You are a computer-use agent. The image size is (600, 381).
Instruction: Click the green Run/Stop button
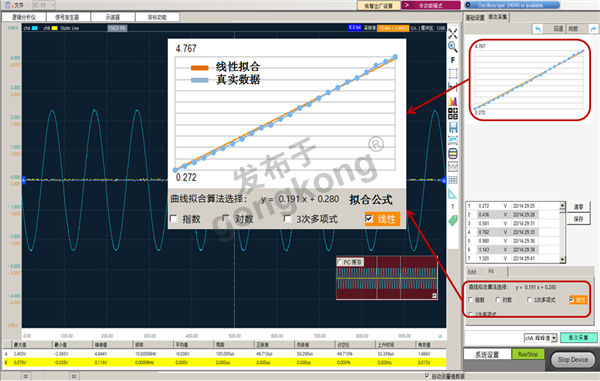[x=528, y=354]
